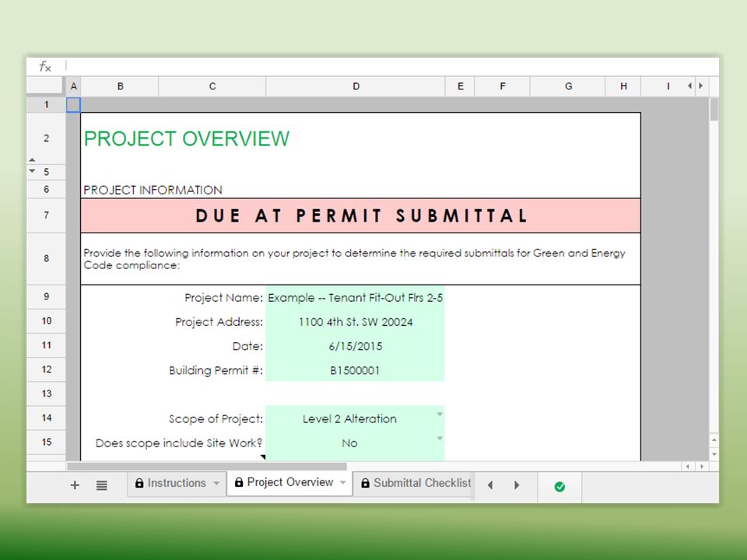The height and width of the screenshot is (560, 747).
Task: Click the select-all corner box
Action: pyautogui.click(x=45, y=86)
